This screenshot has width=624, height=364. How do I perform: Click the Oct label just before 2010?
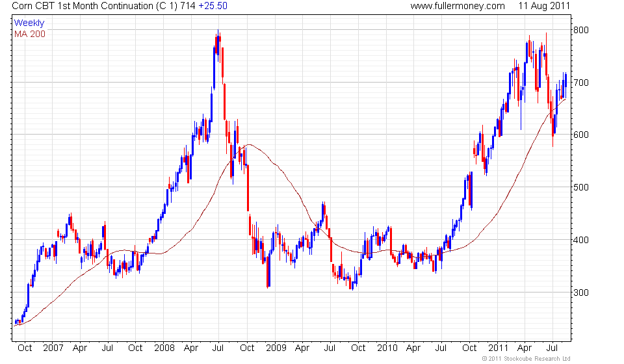click(x=358, y=348)
